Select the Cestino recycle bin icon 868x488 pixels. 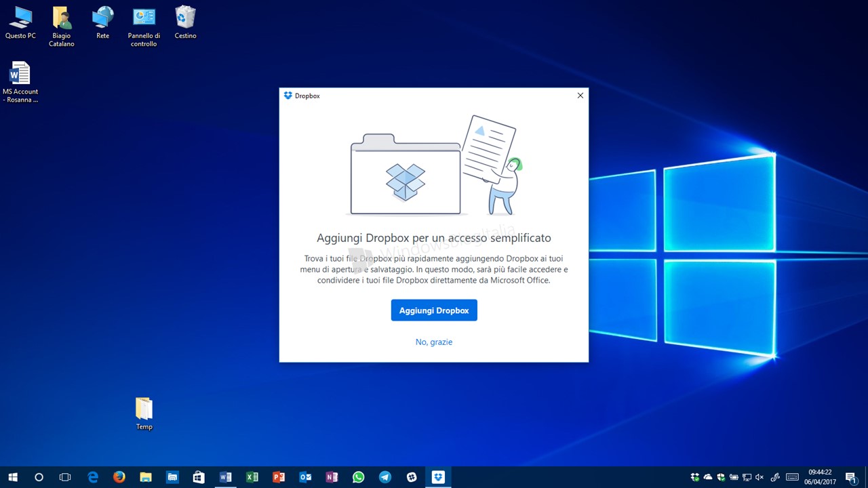186,22
